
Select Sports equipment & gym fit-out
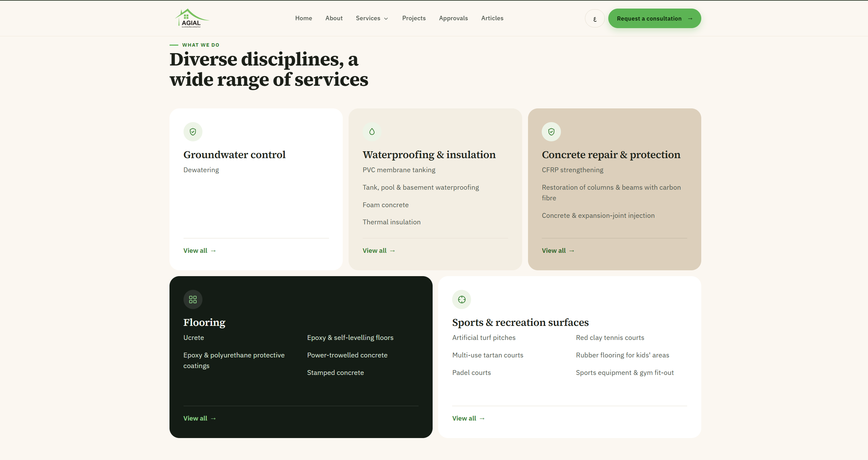click(625, 373)
